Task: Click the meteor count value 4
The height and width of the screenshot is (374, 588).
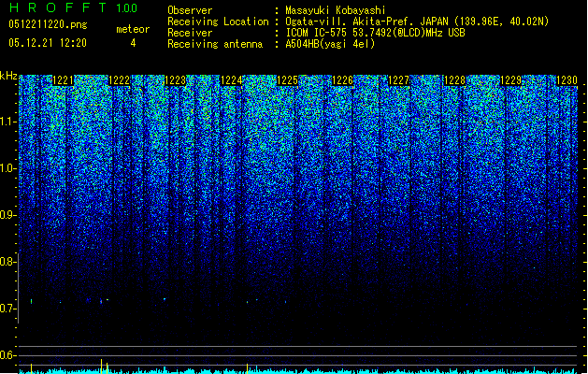Action: [x=133, y=43]
